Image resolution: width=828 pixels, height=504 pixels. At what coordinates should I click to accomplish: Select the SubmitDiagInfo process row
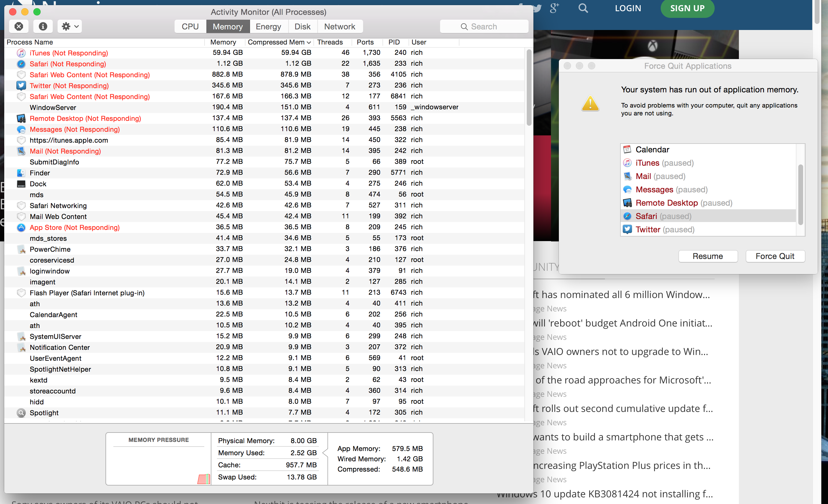click(x=264, y=162)
